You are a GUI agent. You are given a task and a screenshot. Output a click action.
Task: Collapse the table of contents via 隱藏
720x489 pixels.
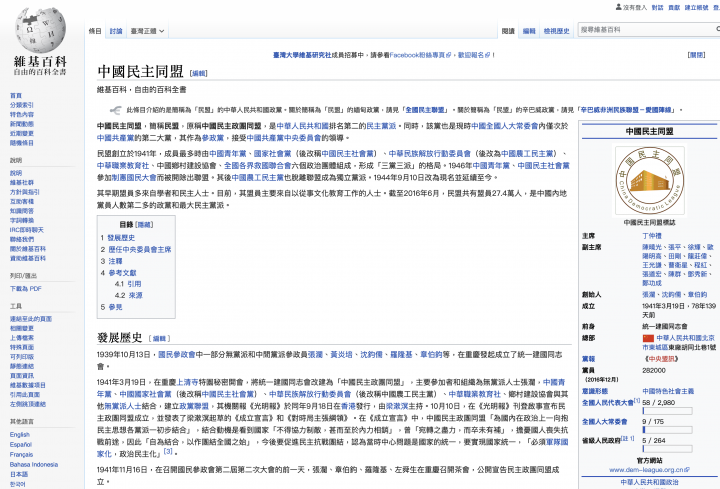point(144,225)
